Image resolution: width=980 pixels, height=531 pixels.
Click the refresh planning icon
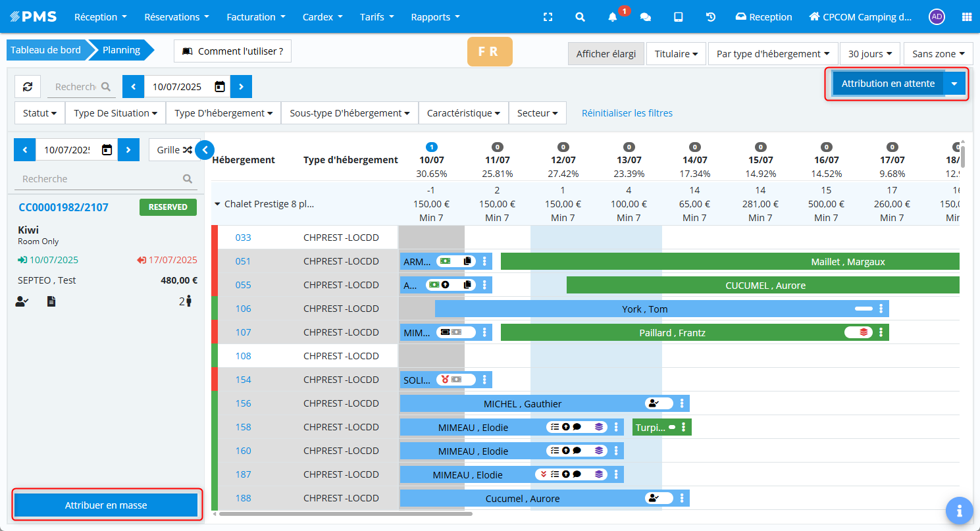pyautogui.click(x=28, y=87)
